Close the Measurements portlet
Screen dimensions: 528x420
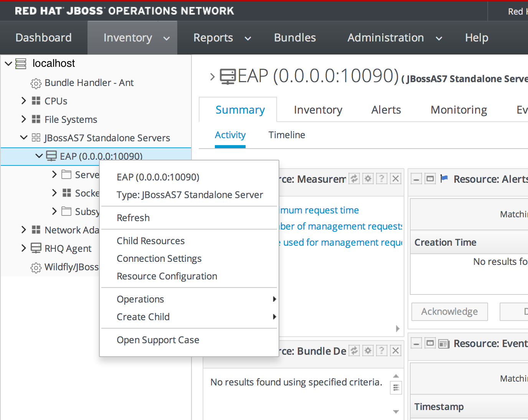click(396, 179)
